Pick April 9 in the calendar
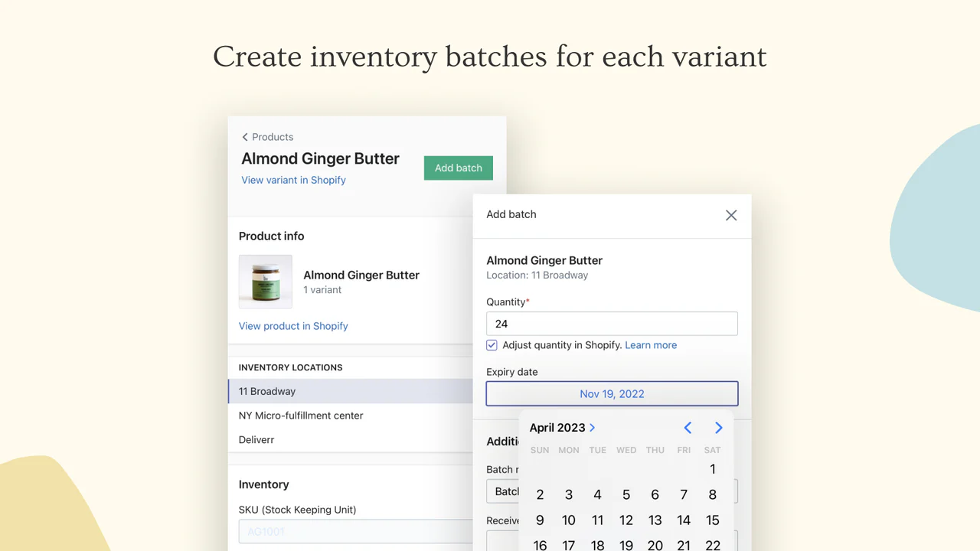This screenshot has width=980, height=551. pyautogui.click(x=540, y=520)
